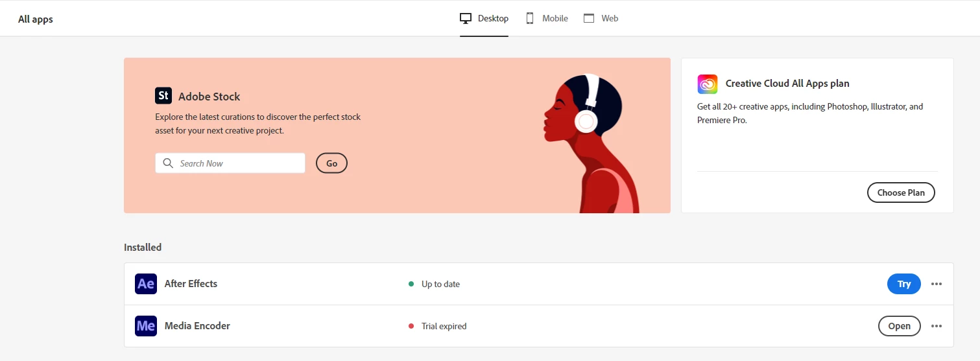The width and height of the screenshot is (980, 361).
Task: Click the Media Encoder app icon
Action: point(146,326)
